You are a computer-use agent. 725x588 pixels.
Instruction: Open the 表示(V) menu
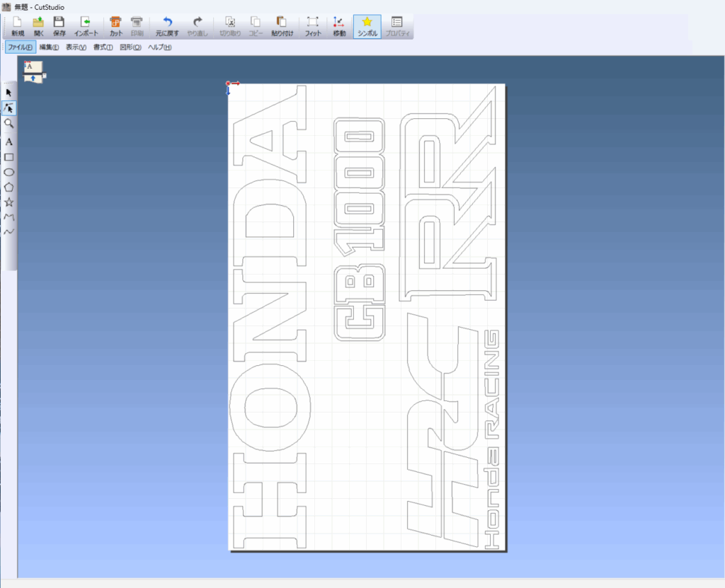pyautogui.click(x=76, y=47)
